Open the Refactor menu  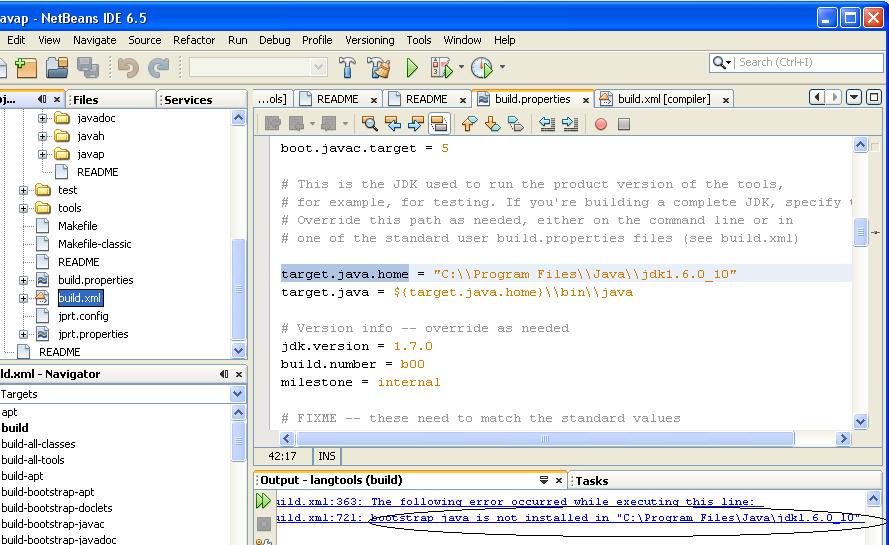194,40
